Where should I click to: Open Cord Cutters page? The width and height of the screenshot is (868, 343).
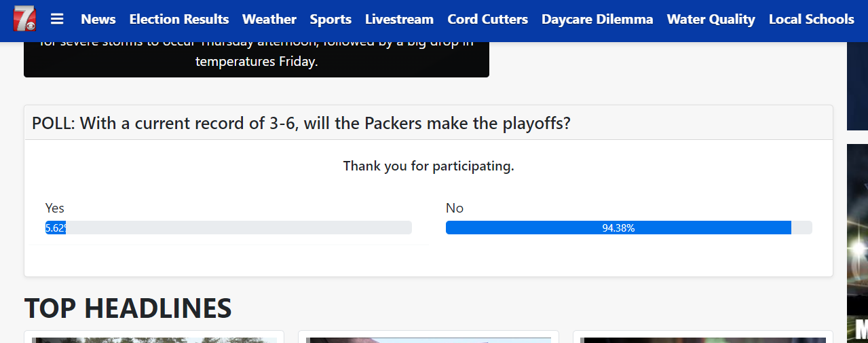487,19
